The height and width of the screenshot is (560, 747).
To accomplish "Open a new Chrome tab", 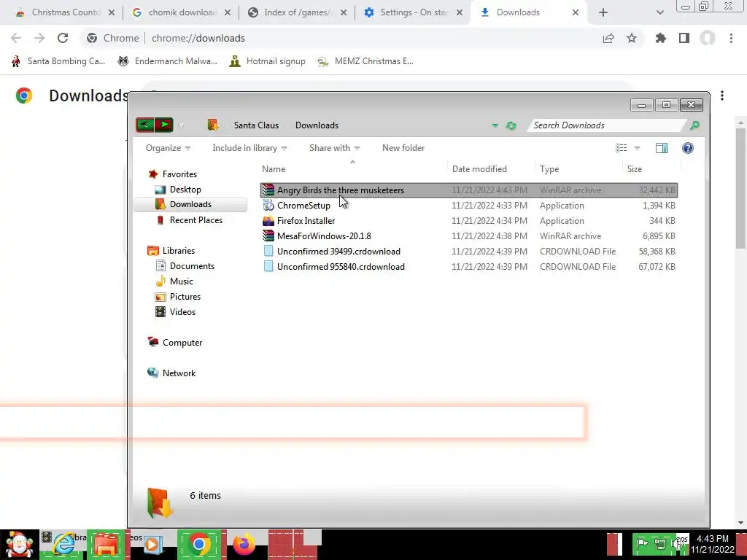I will point(603,12).
